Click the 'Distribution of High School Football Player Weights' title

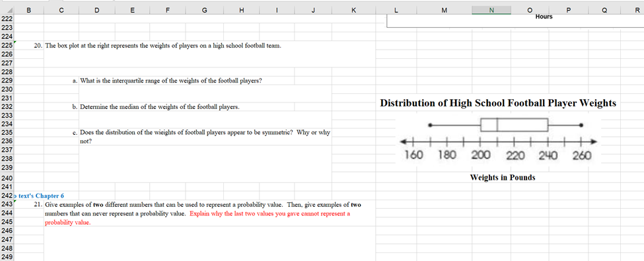[498, 103]
